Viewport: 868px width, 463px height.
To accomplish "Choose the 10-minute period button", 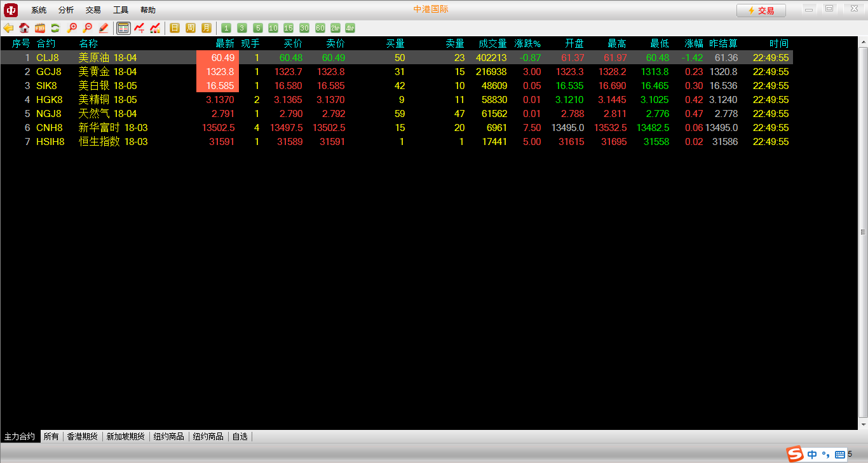I will (x=273, y=28).
